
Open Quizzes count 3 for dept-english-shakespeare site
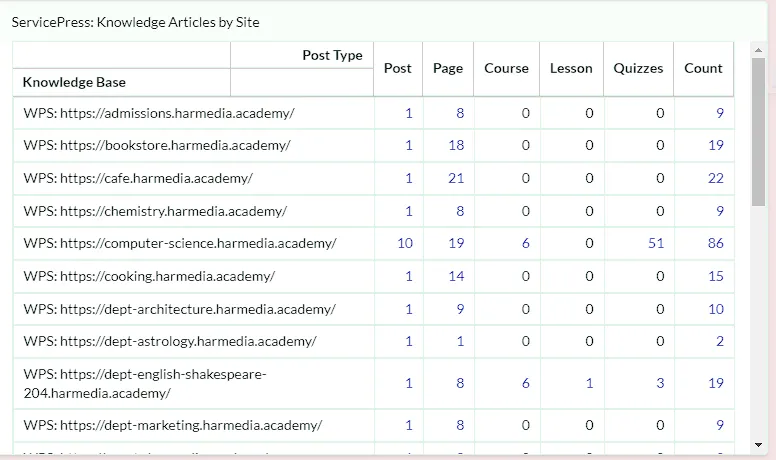(x=660, y=383)
